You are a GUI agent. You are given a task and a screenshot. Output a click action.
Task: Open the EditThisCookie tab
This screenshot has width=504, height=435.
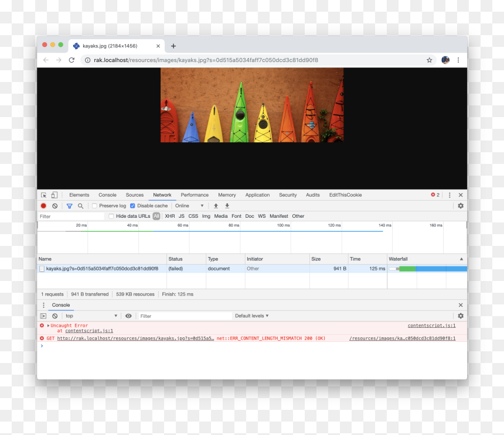tap(345, 195)
